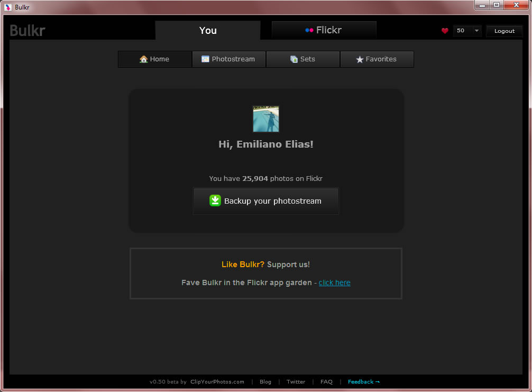Open the FAQ link
Image resolution: width=532 pixels, height=392 pixels.
(326, 381)
